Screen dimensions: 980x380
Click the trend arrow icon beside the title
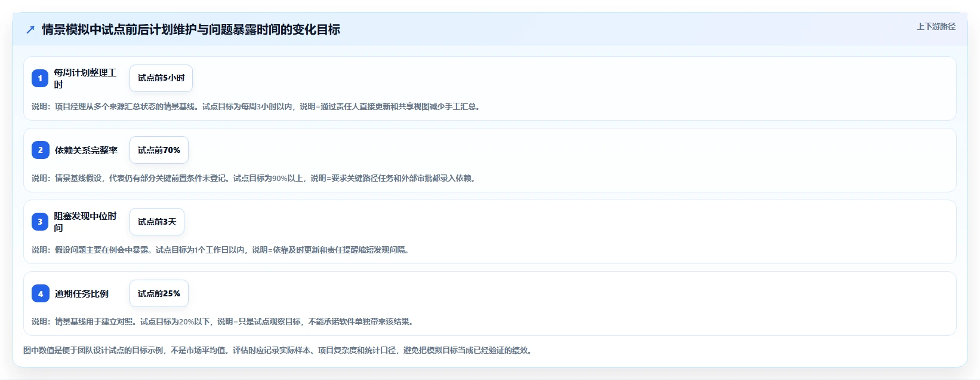tap(30, 30)
